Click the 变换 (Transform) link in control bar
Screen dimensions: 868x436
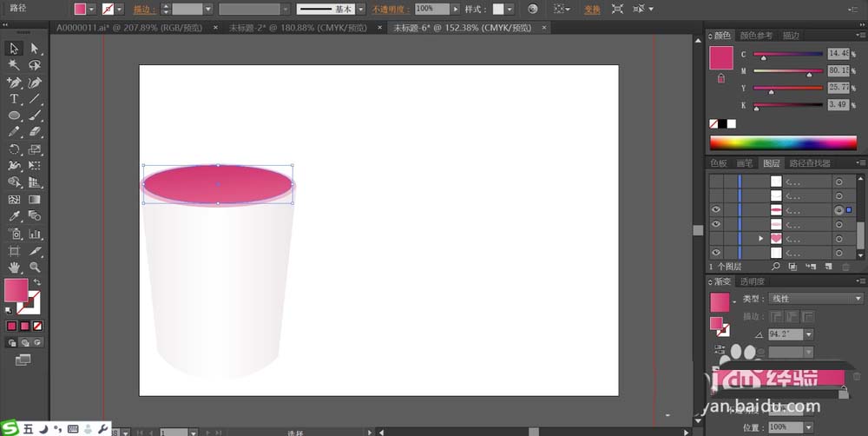591,9
